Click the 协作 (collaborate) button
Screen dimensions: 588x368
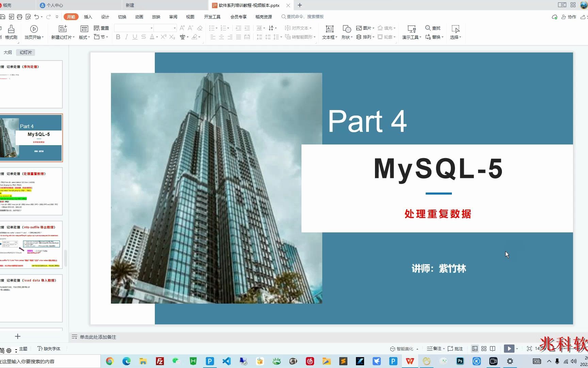569,16
